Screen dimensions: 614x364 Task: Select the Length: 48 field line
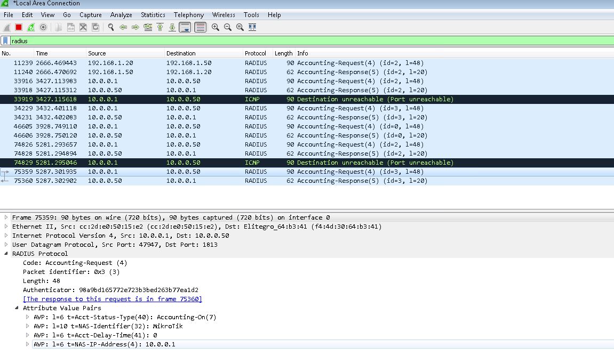tap(42, 281)
